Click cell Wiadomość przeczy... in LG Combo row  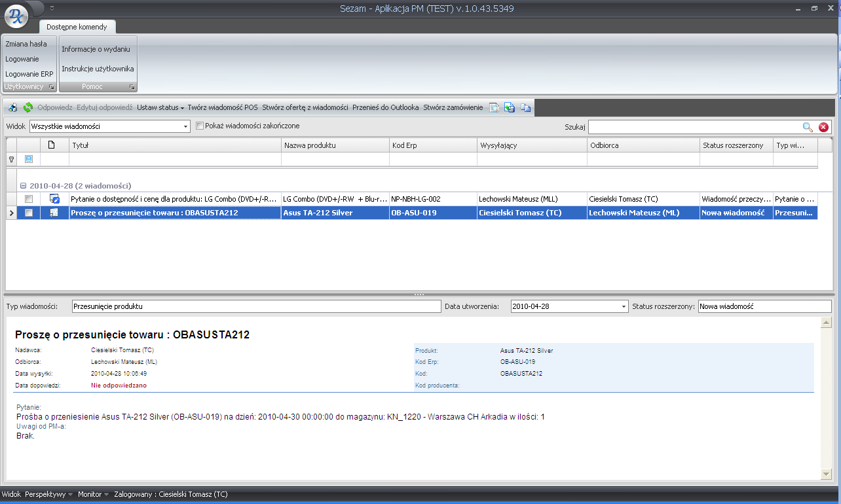(736, 198)
